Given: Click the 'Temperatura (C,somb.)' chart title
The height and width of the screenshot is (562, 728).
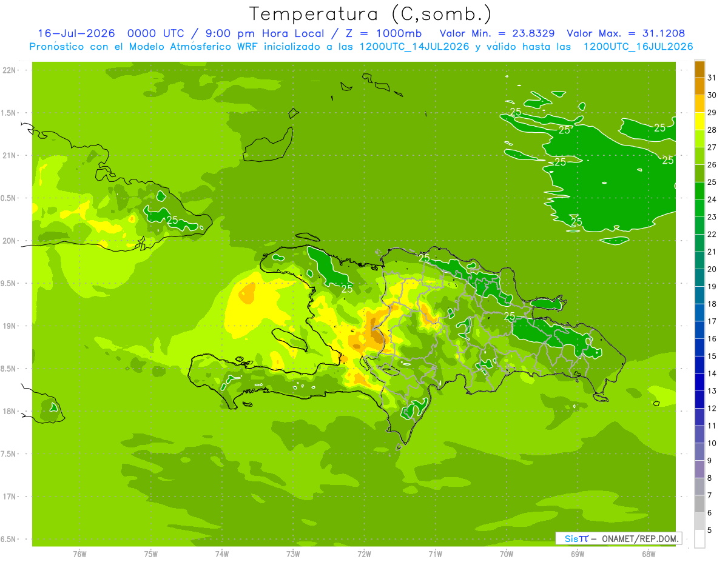Looking at the screenshot, I should (x=370, y=14).
